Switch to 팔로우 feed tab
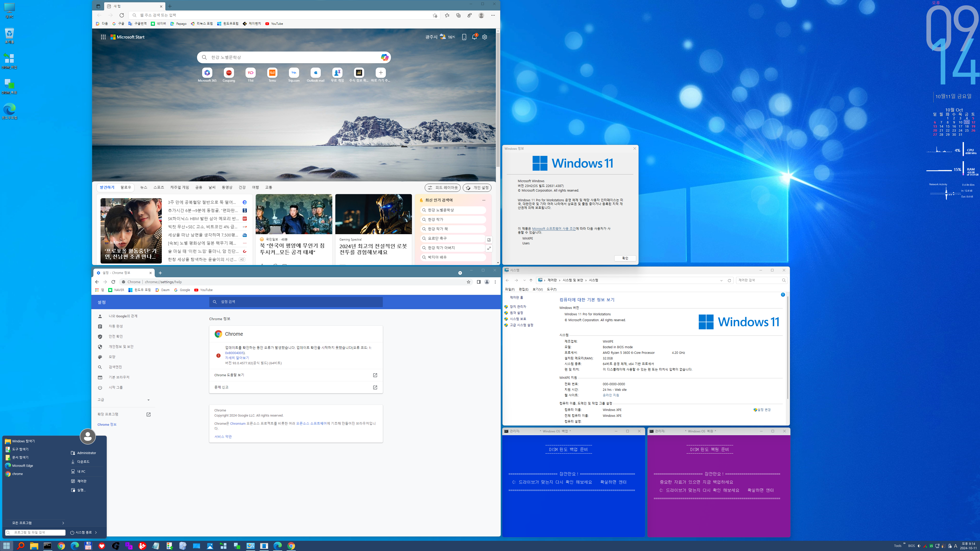980x551 pixels. coord(126,187)
